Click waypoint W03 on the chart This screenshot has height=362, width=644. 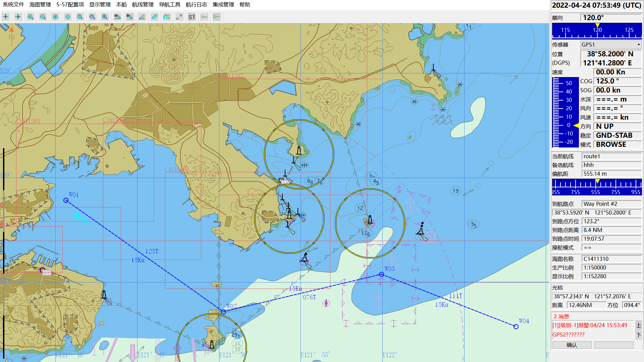click(381, 274)
